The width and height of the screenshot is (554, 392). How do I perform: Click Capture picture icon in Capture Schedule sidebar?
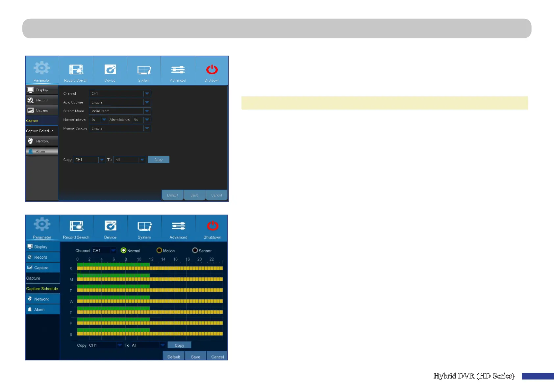30,268
